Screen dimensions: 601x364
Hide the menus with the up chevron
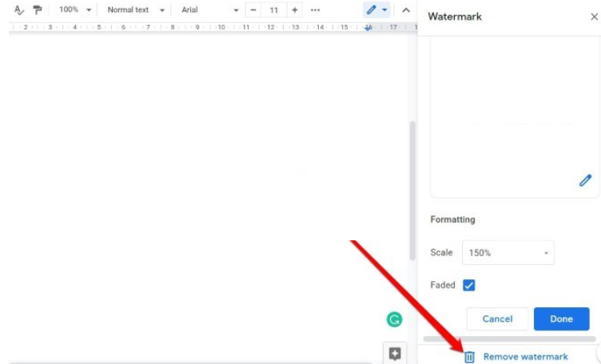[406, 10]
